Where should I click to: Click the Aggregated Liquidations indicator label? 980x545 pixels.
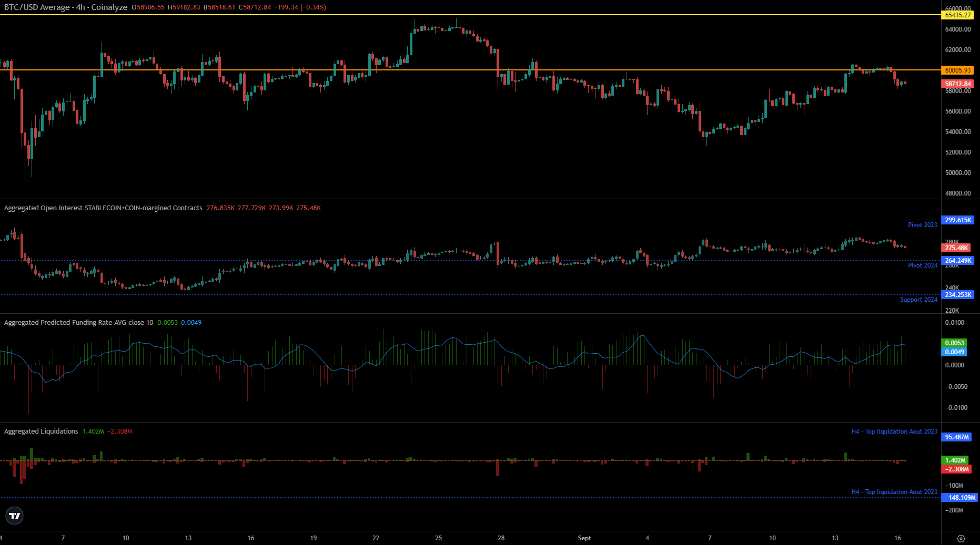coord(41,431)
